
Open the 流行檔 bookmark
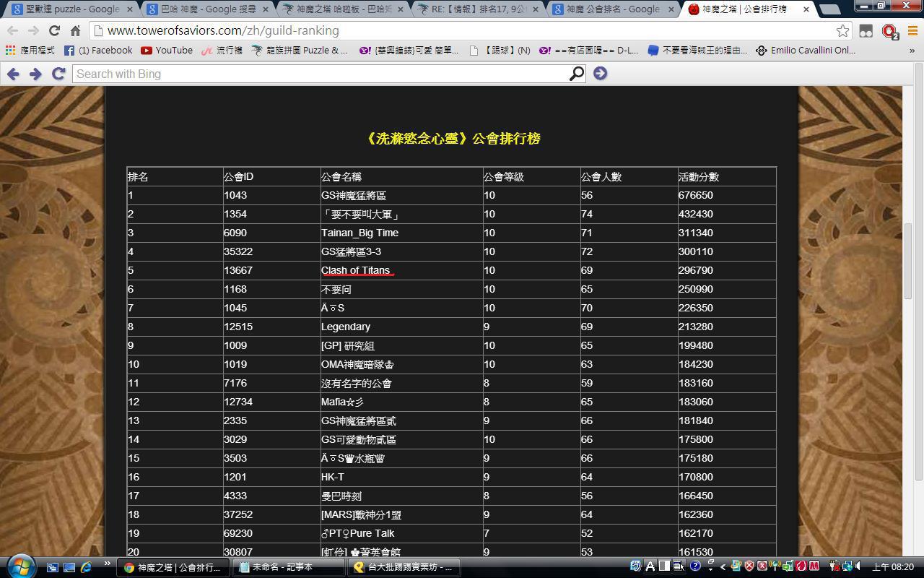pos(222,51)
